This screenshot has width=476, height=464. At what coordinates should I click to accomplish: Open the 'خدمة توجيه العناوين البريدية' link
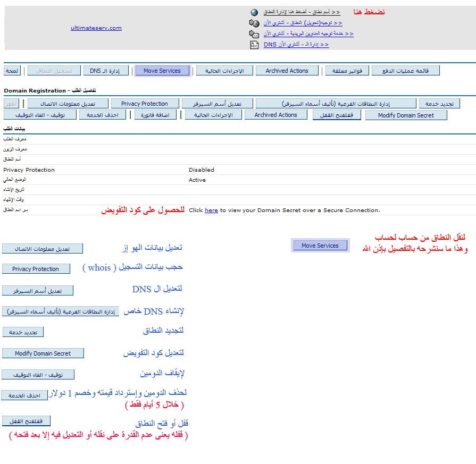pos(308,33)
